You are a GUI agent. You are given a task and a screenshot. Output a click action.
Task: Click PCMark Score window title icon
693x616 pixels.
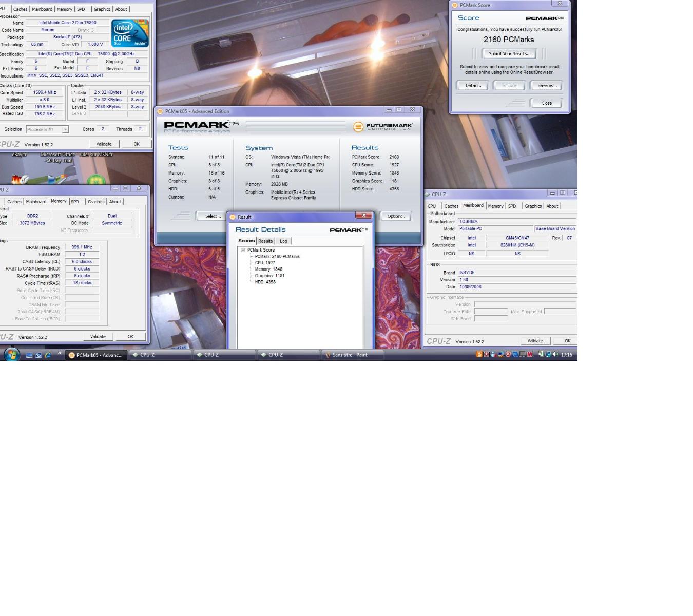[x=454, y=5]
